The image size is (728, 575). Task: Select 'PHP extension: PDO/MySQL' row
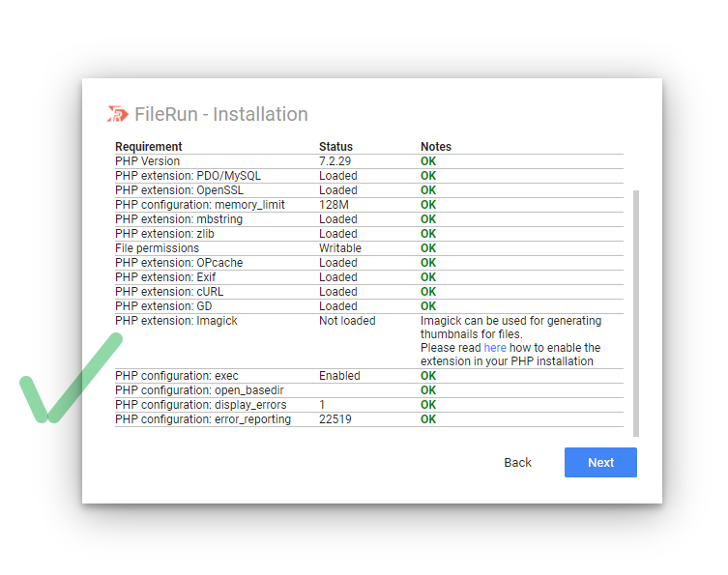point(369,176)
